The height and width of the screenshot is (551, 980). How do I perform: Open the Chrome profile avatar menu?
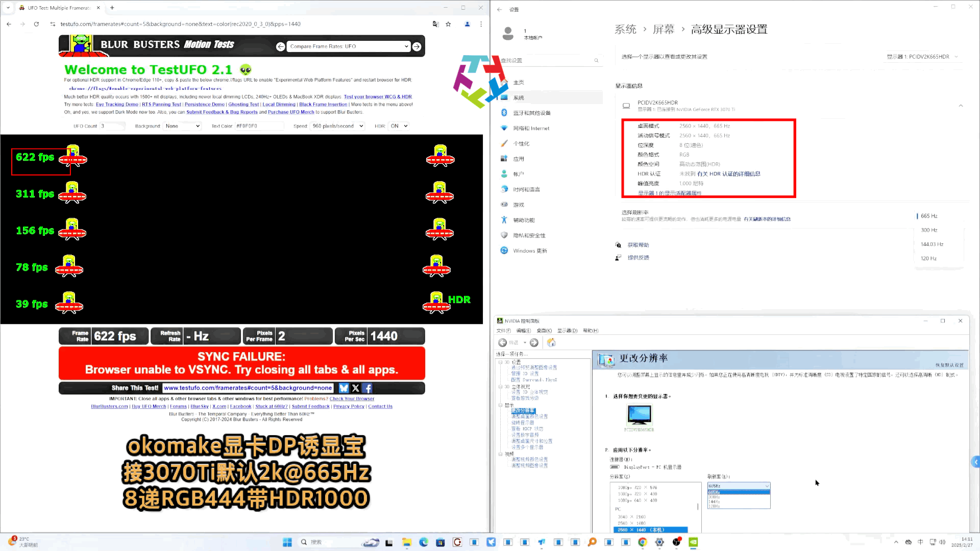point(467,24)
